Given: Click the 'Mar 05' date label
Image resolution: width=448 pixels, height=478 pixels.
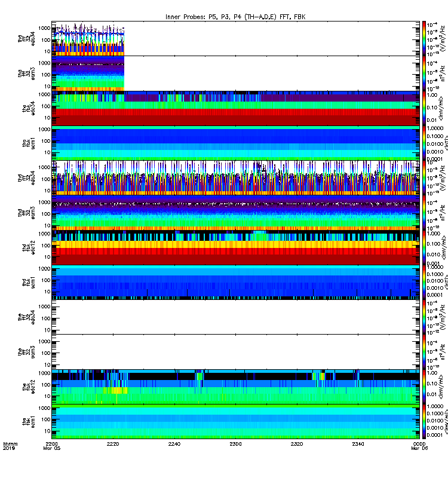Looking at the screenshot, I should (x=52, y=449).
